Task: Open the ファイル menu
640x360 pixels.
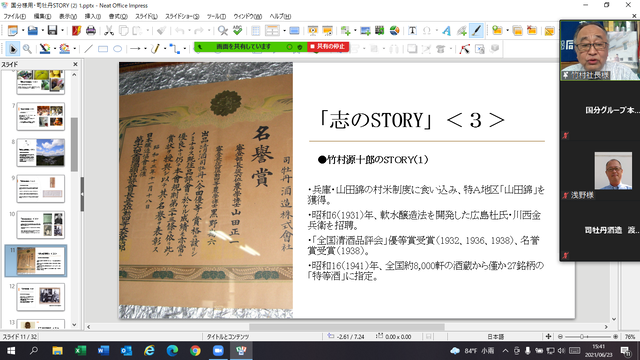Action: (x=15, y=16)
